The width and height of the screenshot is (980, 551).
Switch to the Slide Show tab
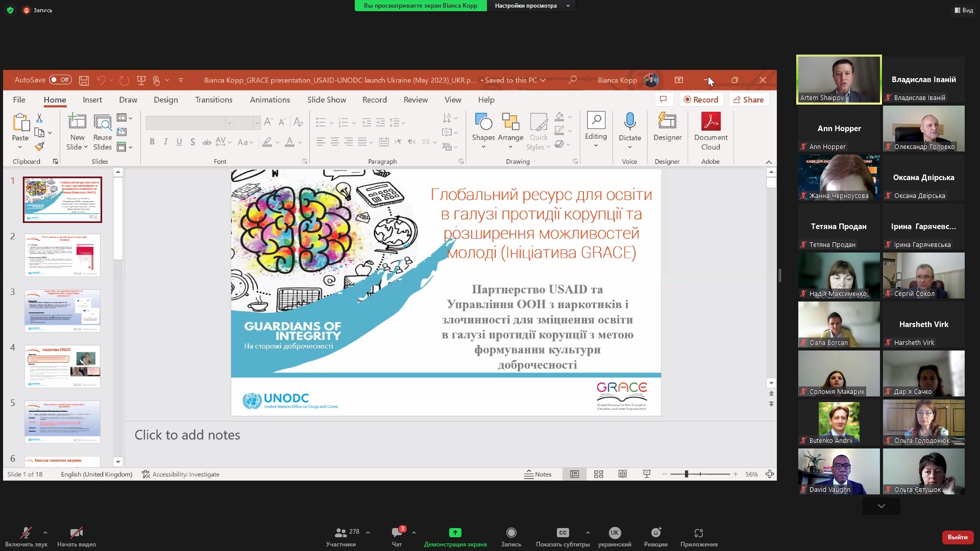click(x=327, y=99)
